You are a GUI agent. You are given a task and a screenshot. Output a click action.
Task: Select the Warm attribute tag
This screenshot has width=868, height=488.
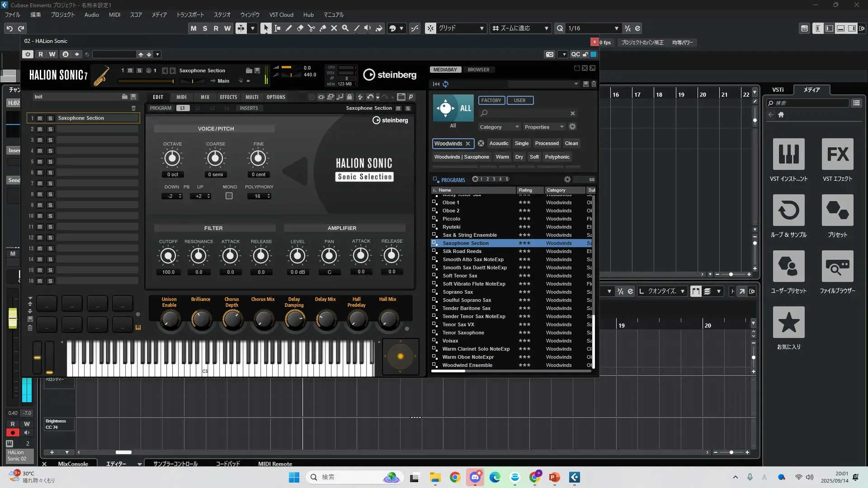(502, 157)
